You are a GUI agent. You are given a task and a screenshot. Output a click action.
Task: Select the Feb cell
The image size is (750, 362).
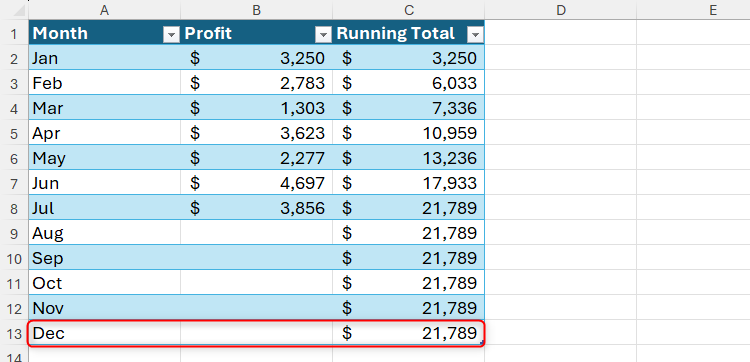[x=104, y=83]
